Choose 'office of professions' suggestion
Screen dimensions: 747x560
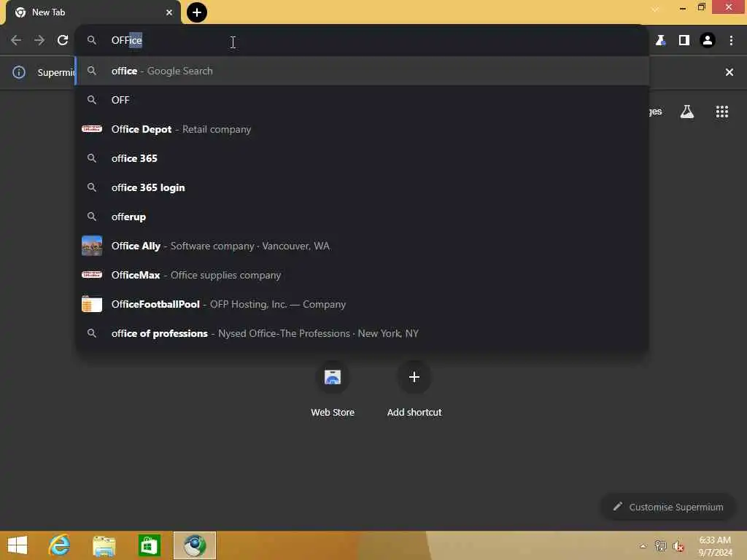click(x=362, y=333)
